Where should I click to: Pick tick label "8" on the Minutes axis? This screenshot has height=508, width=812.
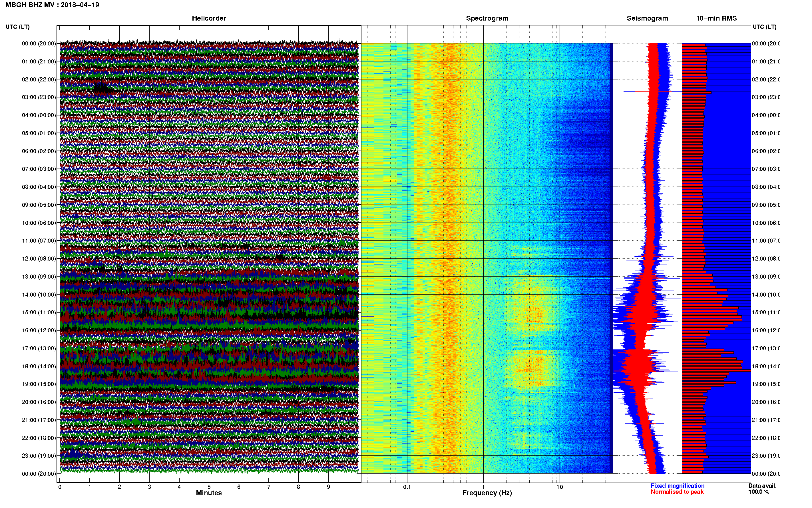click(298, 487)
